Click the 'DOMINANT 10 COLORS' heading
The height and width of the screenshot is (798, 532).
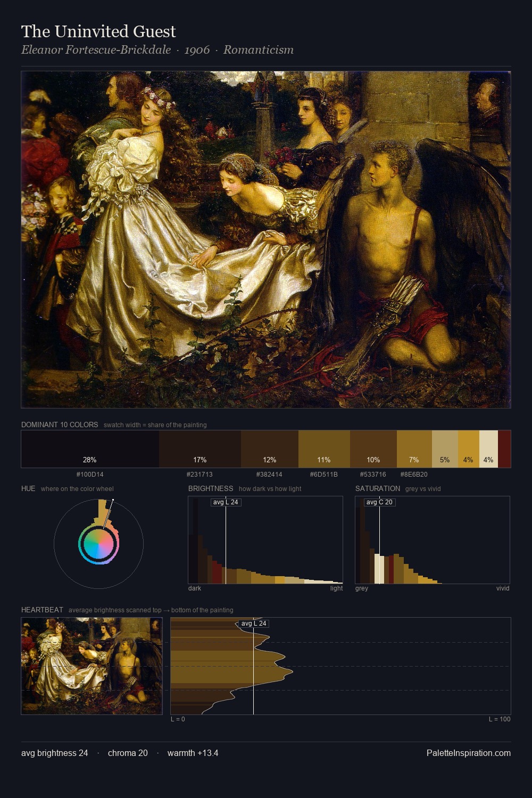coord(60,425)
